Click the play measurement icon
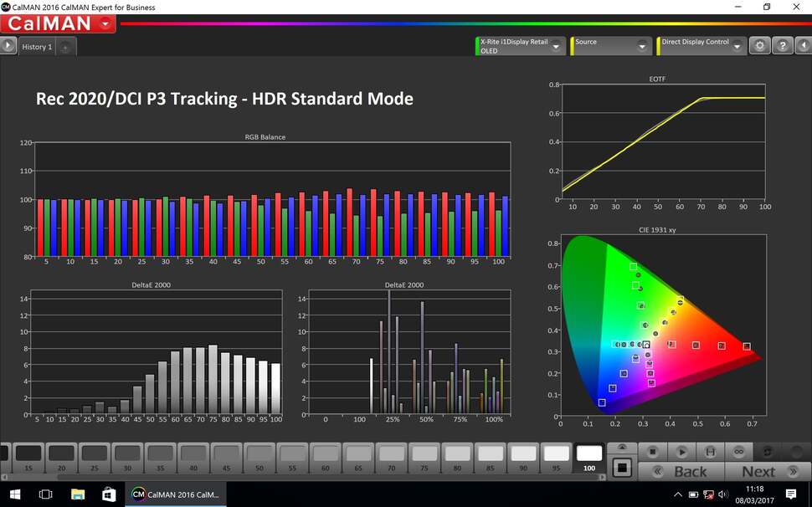 [682, 452]
